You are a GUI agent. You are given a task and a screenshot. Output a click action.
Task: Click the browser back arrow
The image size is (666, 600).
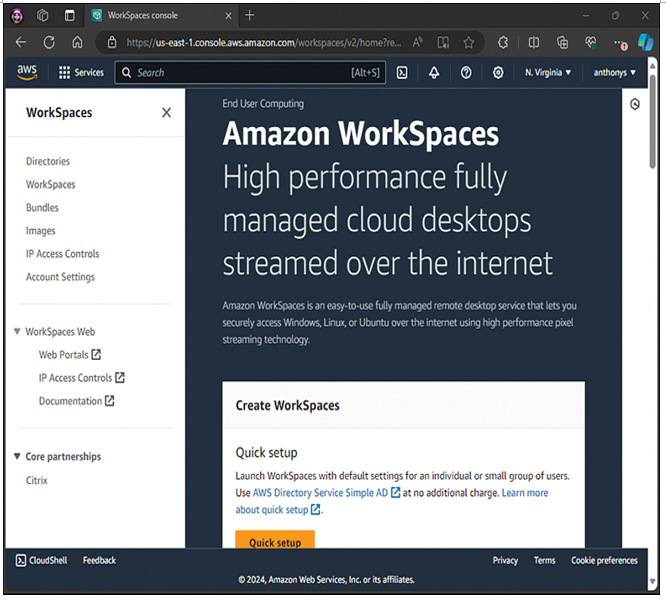tap(20, 42)
